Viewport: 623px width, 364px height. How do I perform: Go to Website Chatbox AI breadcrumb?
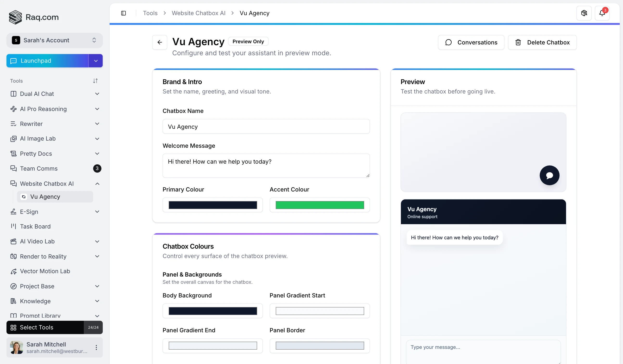pos(199,13)
